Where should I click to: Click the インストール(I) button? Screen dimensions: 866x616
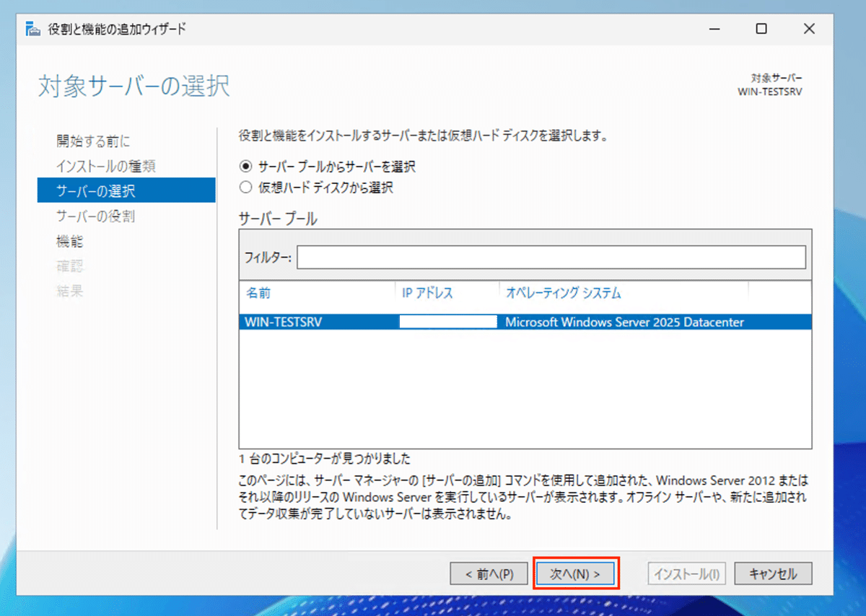686,573
